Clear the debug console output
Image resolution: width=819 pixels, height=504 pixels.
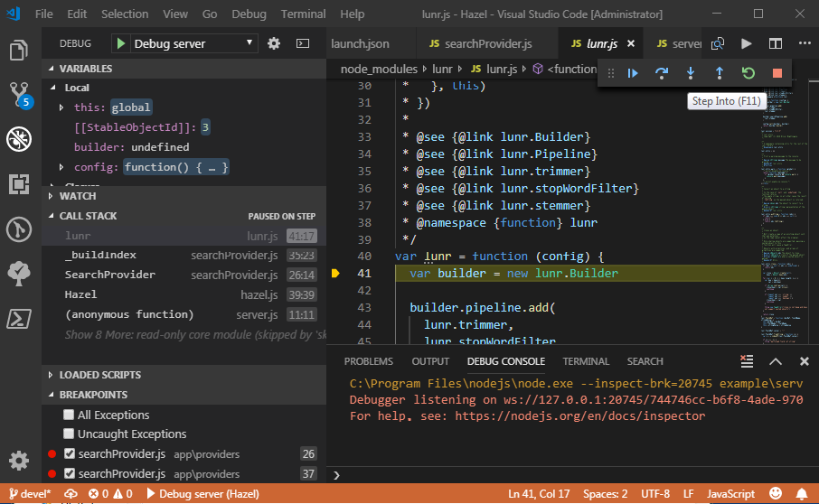[747, 361]
